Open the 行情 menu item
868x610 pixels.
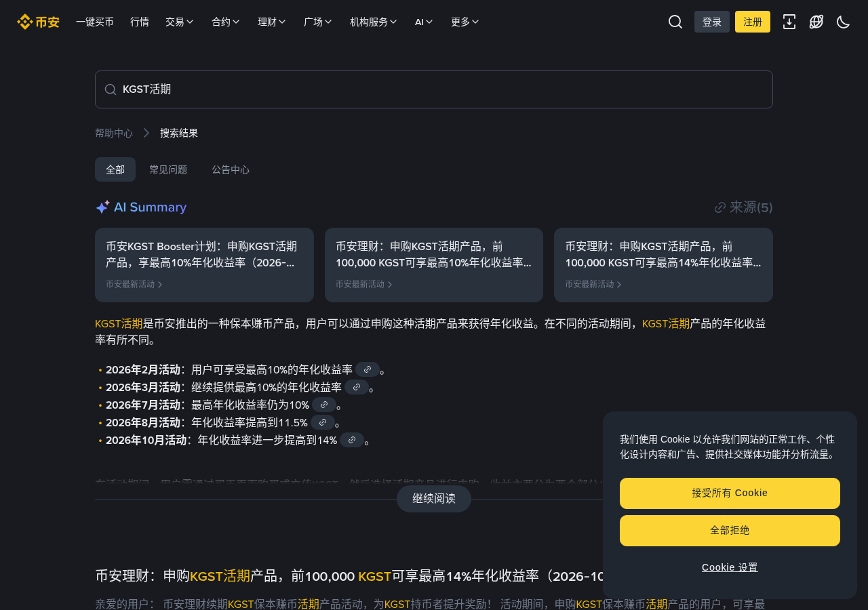140,22
